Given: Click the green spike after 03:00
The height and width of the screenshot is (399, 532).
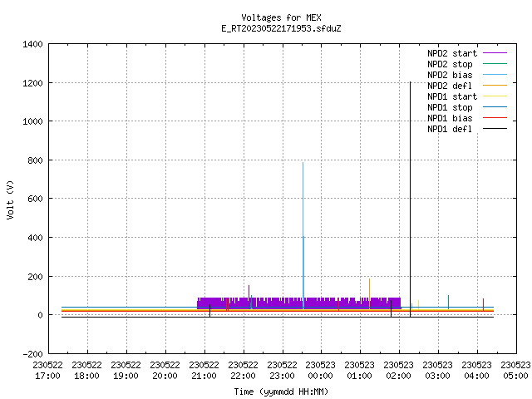Looking at the screenshot, I should (448, 301).
